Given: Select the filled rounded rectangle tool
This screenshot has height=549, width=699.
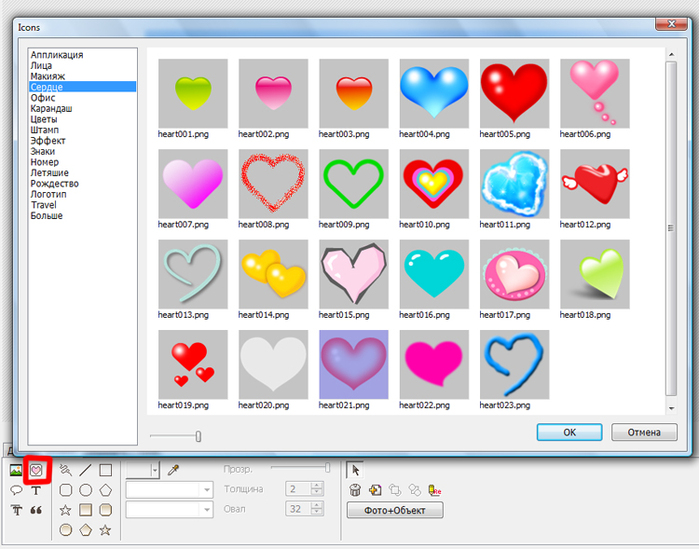Looking at the screenshot, I should (x=106, y=510).
